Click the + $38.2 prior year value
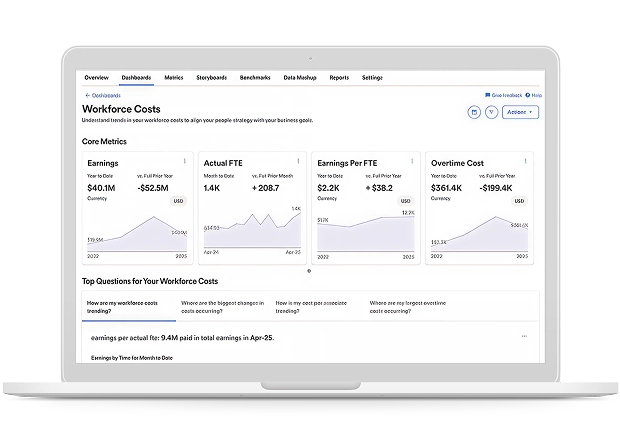Viewport: 620px width, 441px height. coord(379,188)
